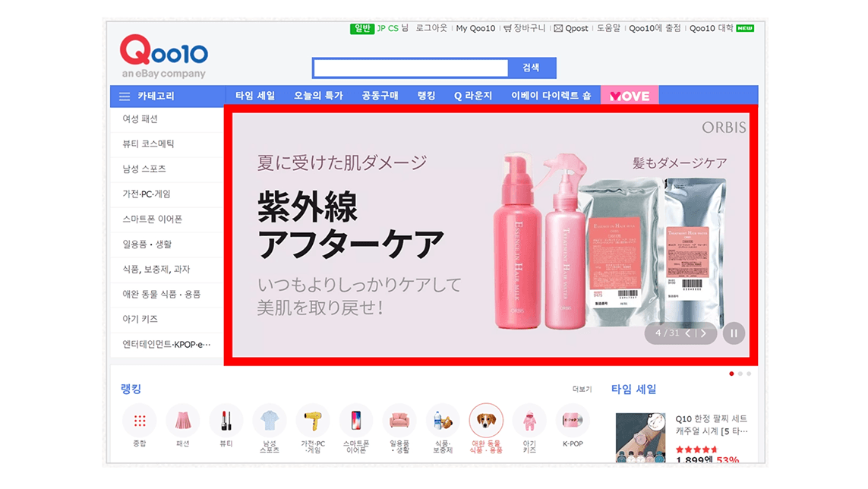
Task: Open the 오늘의 특가 tab
Action: [x=318, y=96]
